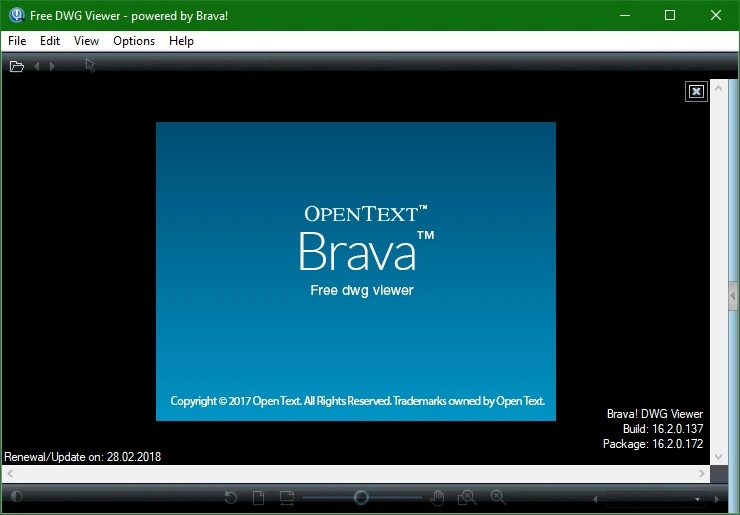This screenshot has width=740, height=515.
Task: Go to next page arrow in the bottom bar
Action: pos(717,499)
